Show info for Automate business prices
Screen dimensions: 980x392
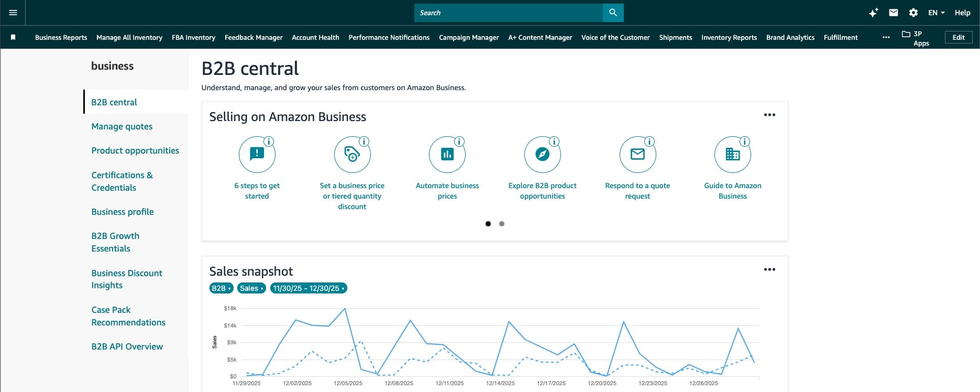click(x=459, y=141)
